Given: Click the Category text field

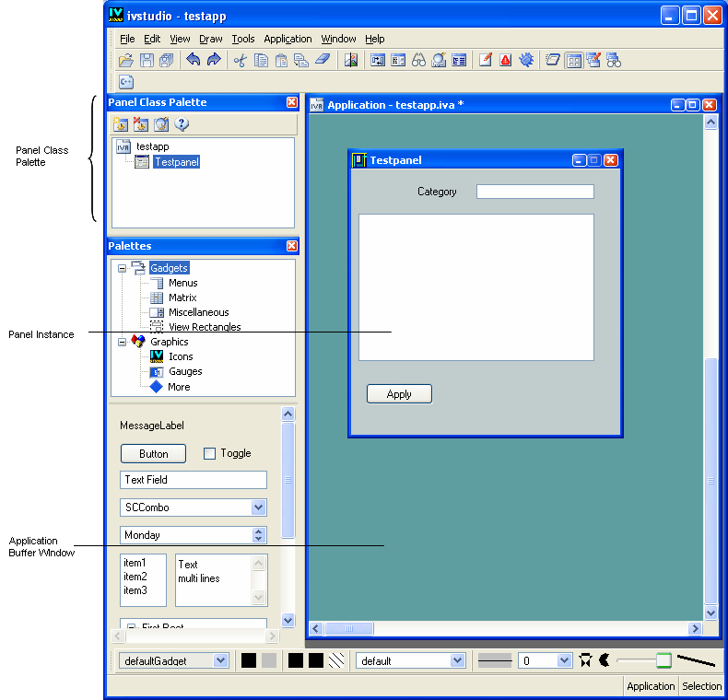Looking at the screenshot, I should [x=534, y=192].
